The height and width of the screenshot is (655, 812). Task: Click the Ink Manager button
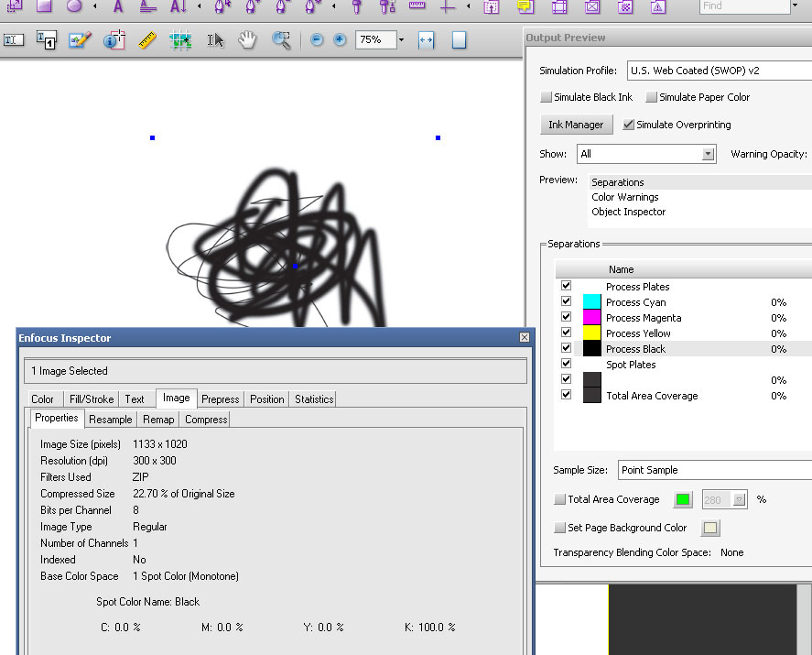[576, 125]
